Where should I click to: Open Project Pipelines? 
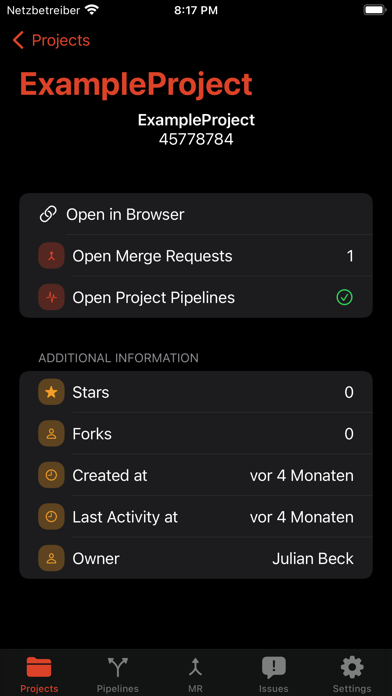(x=196, y=297)
